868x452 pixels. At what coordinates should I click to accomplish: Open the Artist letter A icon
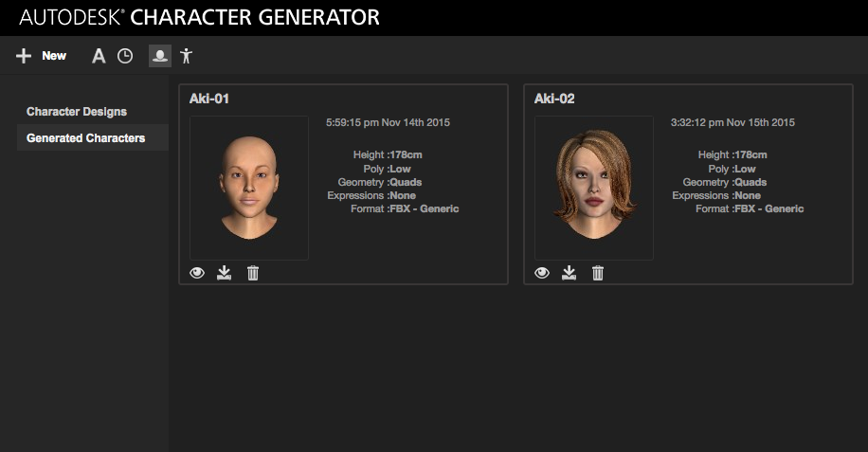99,56
